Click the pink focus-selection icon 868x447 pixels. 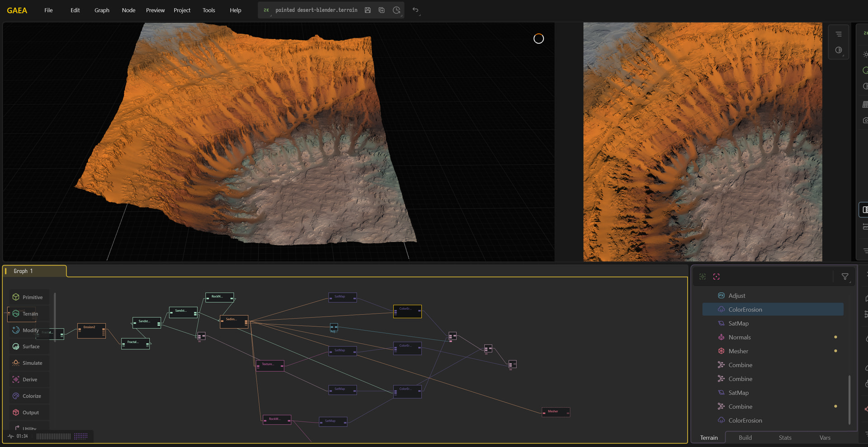pyautogui.click(x=716, y=276)
